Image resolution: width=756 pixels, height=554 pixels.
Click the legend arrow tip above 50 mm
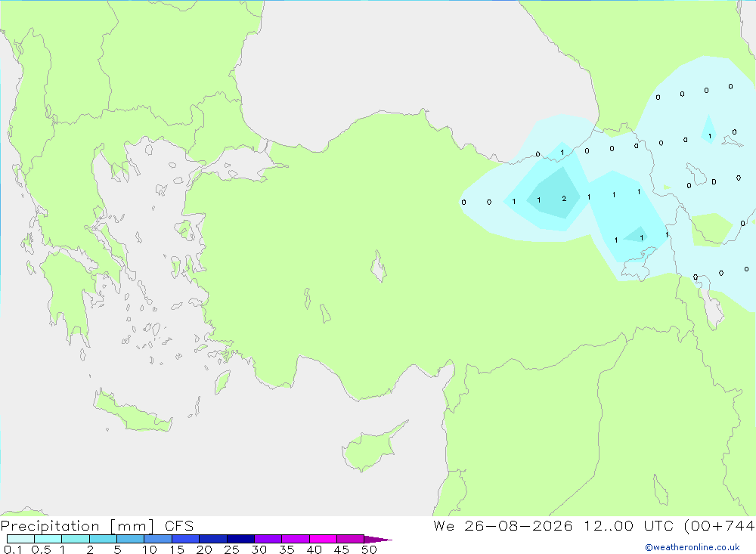coord(378,540)
